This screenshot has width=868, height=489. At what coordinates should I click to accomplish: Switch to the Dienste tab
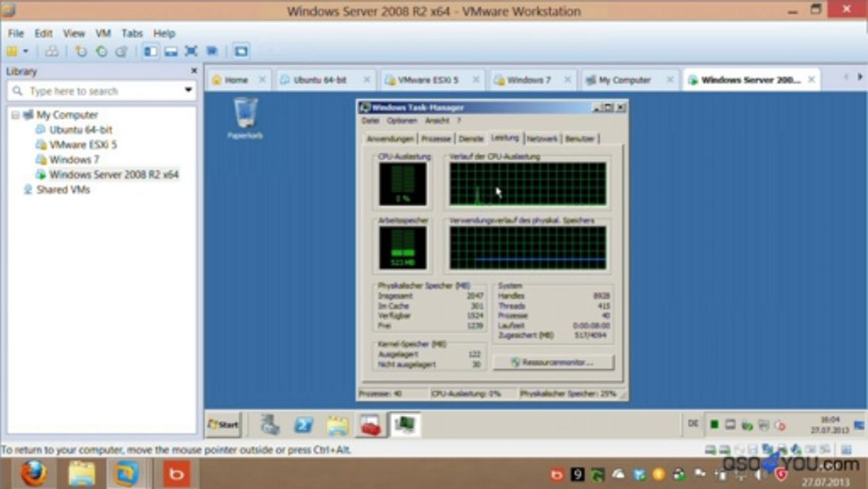pyautogui.click(x=471, y=139)
